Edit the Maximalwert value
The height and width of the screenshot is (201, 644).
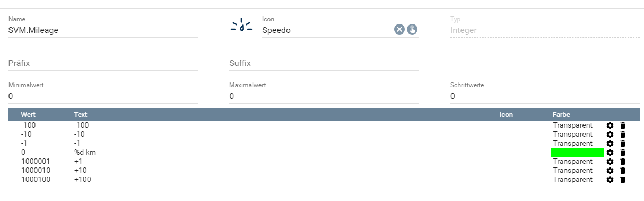click(324, 96)
